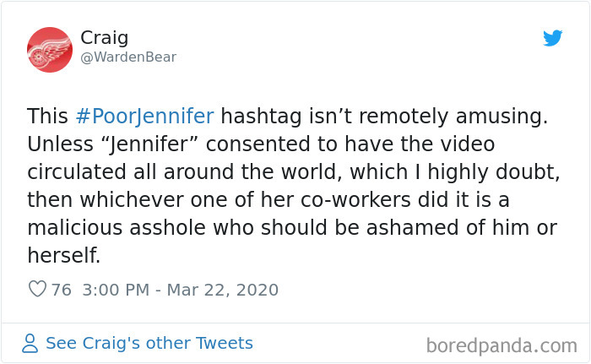
Task: Click the word herself ending the tweet
Action: tap(62, 254)
